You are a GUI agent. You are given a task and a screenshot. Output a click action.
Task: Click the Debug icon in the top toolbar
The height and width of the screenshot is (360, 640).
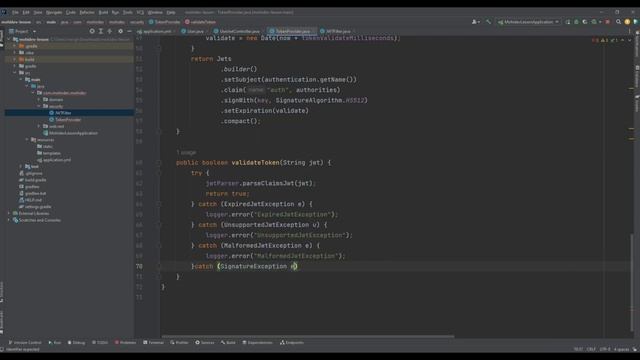[x=576, y=22]
